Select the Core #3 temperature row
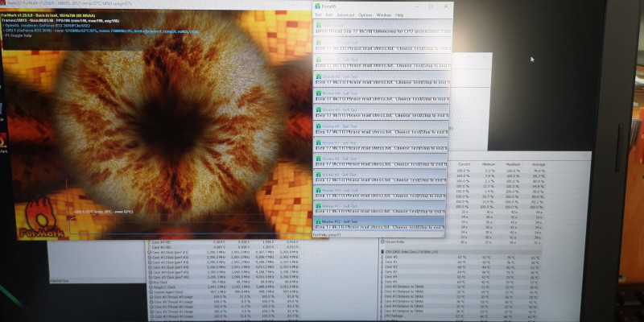Image resolution: width=644 pixels, height=322 pixels. 460,272
